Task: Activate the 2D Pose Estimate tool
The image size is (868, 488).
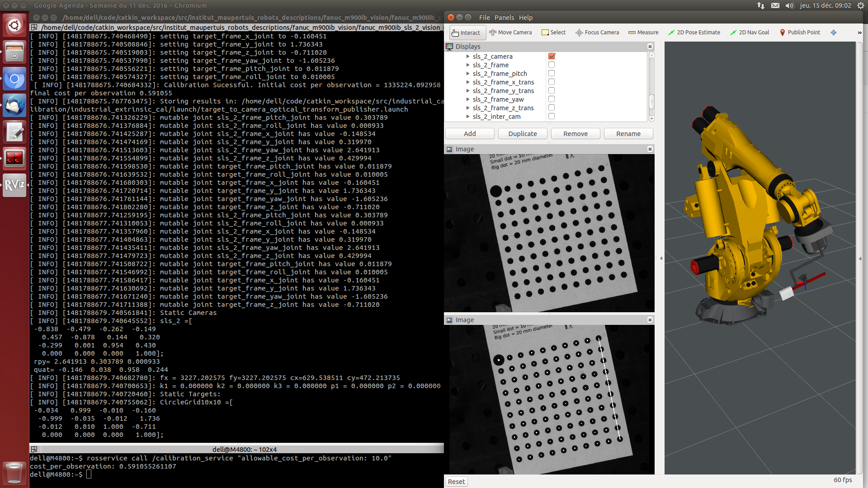Action: 694,33
